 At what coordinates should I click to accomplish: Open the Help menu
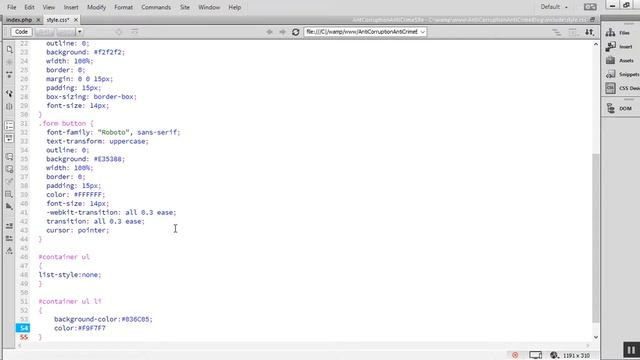pyautogui.click(x=235, y=7)
